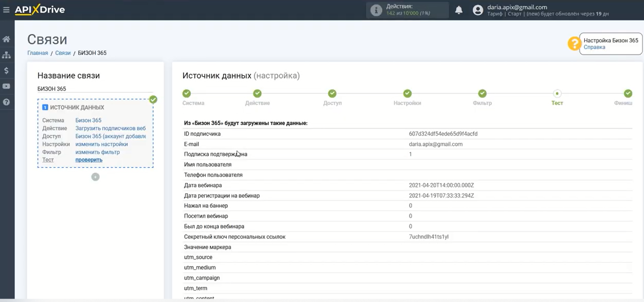644x302 pixels.
Task: Go to the Действие step circle
Action: [257, 93]
